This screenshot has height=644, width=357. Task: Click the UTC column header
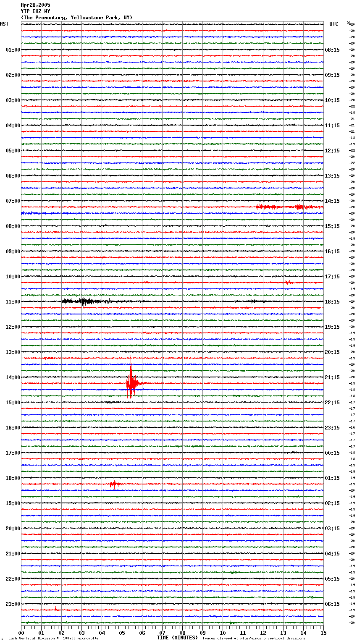click(333, 24)
